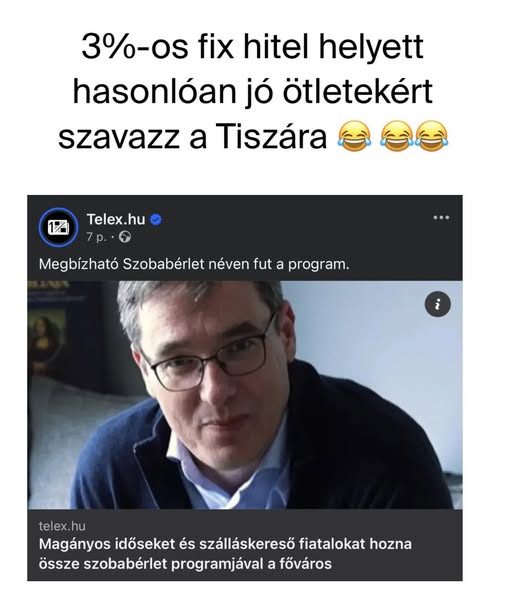The image size is (506, 590).
Task: Open the article photo of the man
Action: click(245, 395)
